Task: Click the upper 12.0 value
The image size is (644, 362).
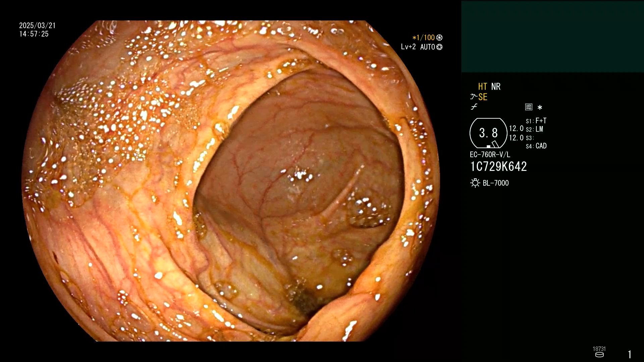Action: pos(516,128)
